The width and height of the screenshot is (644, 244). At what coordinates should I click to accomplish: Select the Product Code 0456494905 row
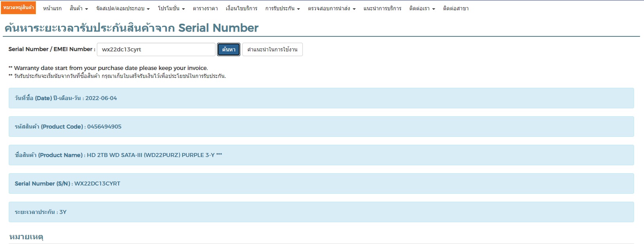321,127
